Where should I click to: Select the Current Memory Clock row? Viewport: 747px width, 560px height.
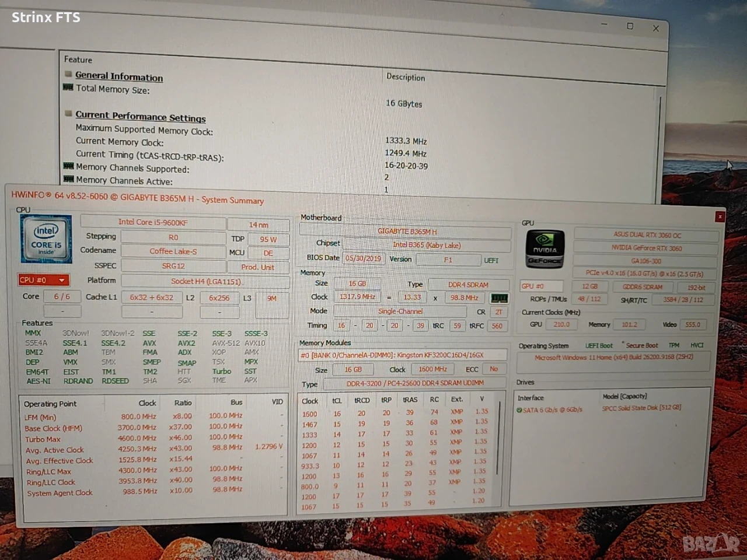coord(120,142)
